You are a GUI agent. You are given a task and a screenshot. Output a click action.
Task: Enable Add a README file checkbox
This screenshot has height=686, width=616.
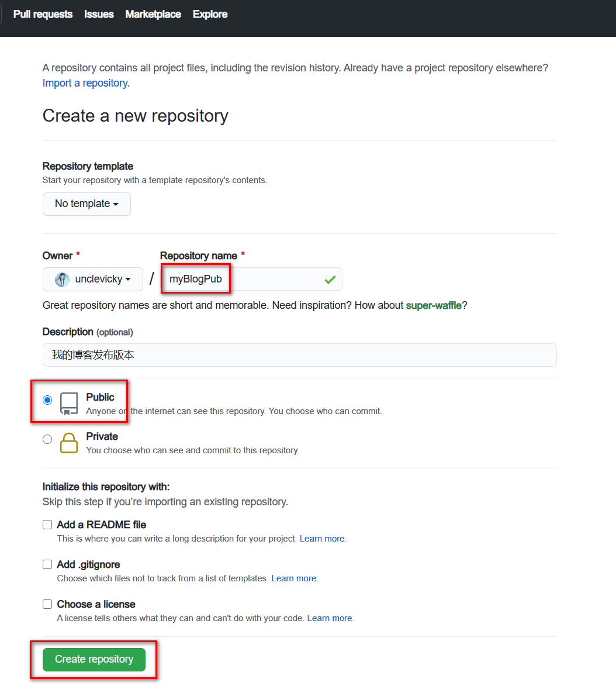47,525
